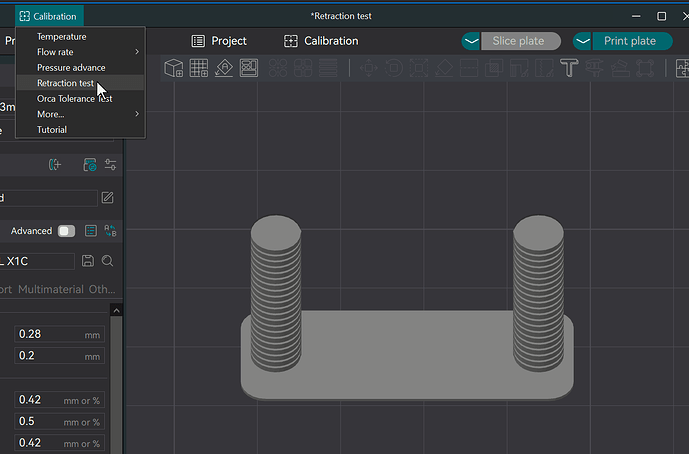Viewport: 689px width, 454px height.
Task: Click the edit filament preset pencil icon
Action: pyautogui.click(x=108, y=198)
